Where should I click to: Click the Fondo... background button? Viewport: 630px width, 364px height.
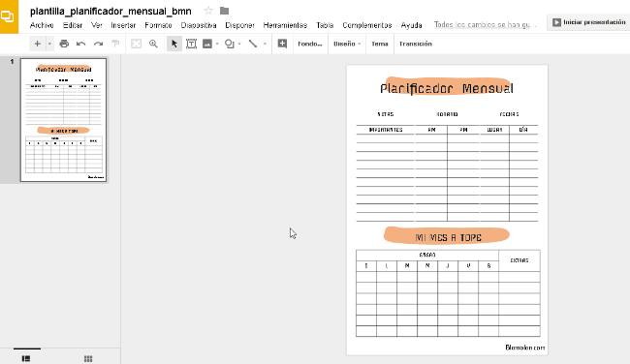(310, 44)
